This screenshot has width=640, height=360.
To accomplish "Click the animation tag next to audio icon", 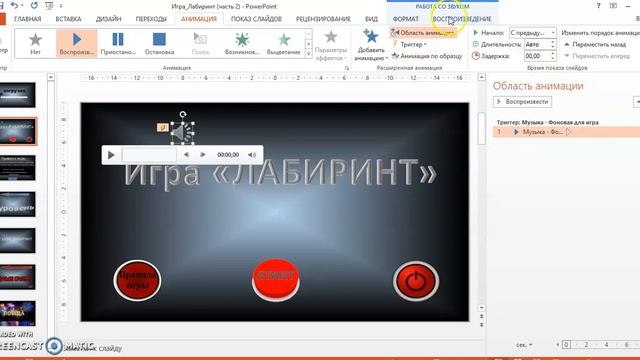I will point(162,127).
